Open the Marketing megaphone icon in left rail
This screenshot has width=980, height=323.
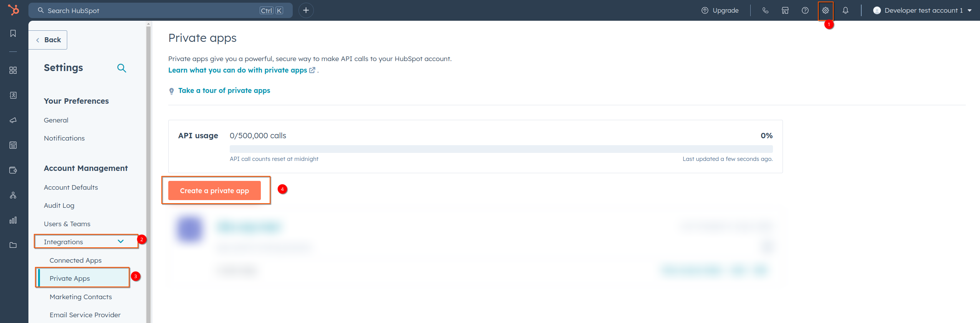[x=13, y=120]
